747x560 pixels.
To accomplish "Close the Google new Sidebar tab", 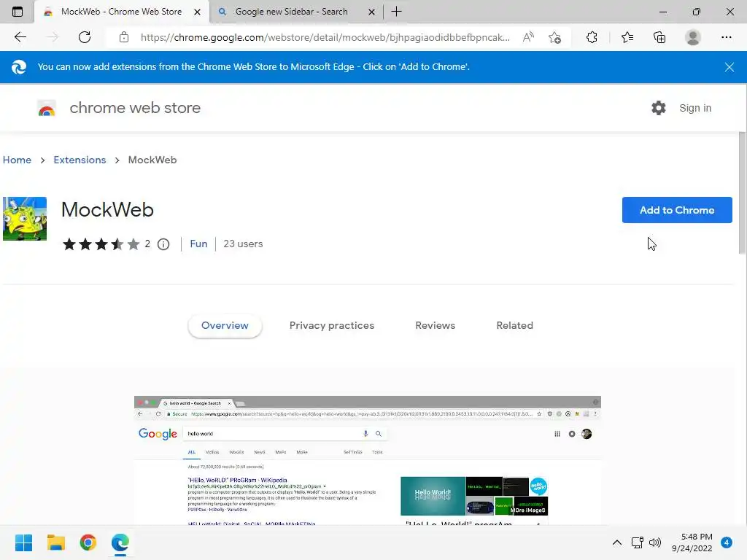I will 371,12.
